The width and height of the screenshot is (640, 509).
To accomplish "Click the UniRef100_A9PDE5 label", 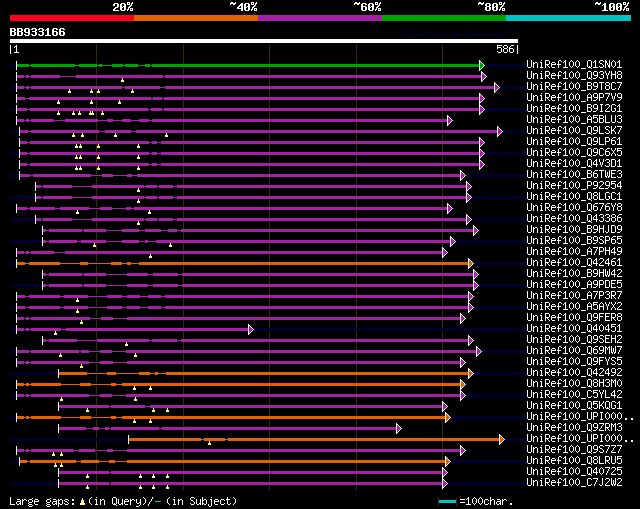I will tap(574, 285).
